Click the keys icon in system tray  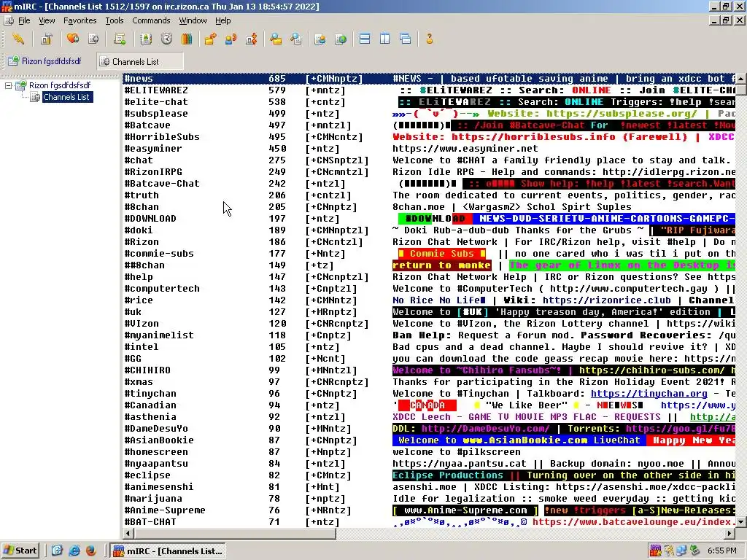(669, 551)
